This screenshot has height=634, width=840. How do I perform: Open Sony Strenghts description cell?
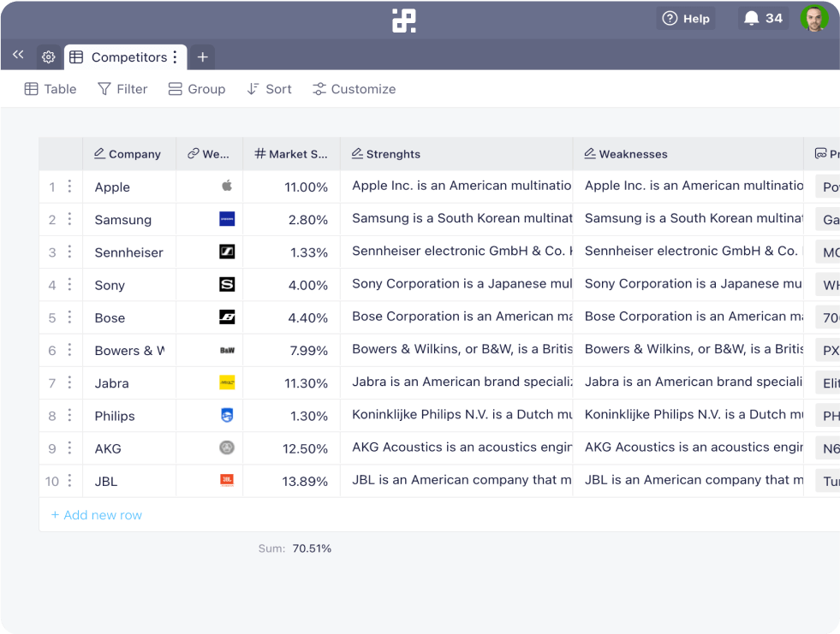(x=456, y=285)
